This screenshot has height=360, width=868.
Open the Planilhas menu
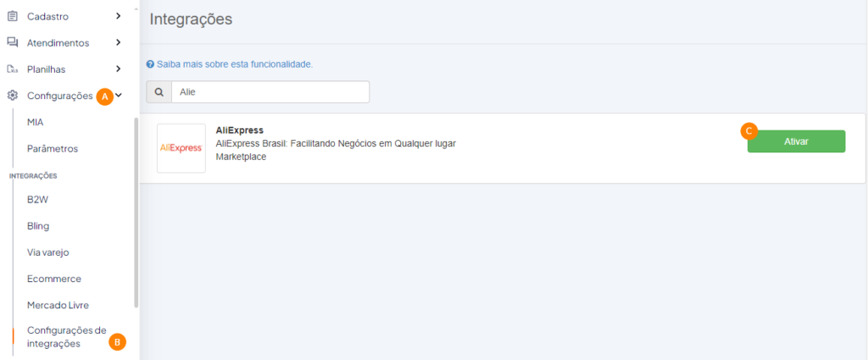(x=47, y=69)
